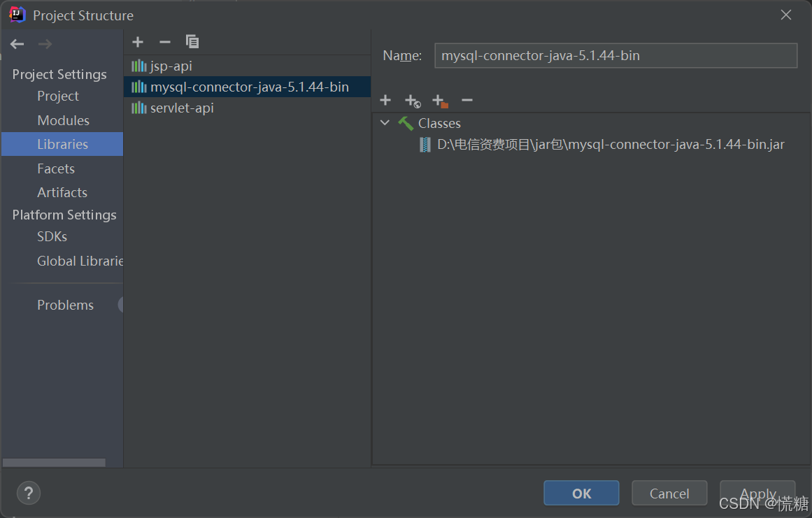
Task: Click the back navigation arrow
Action: [x=17, y=44]
